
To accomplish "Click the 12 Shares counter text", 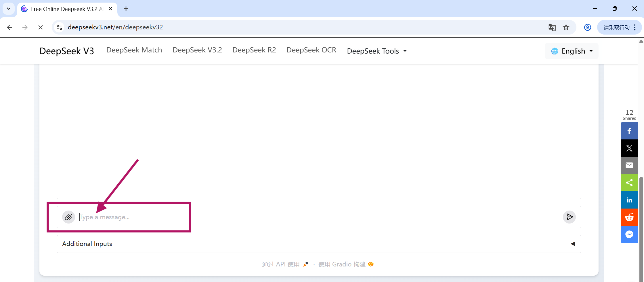I will point(629,115).
